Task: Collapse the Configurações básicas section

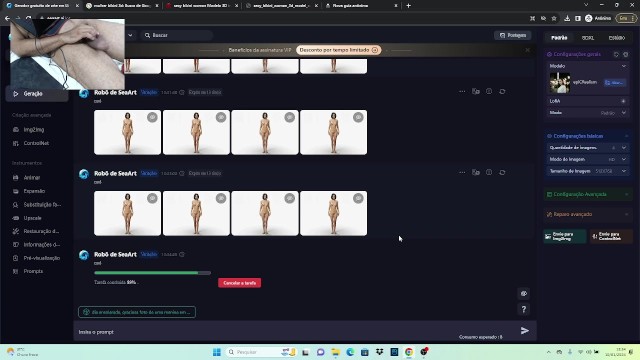Action: point(627,136)
